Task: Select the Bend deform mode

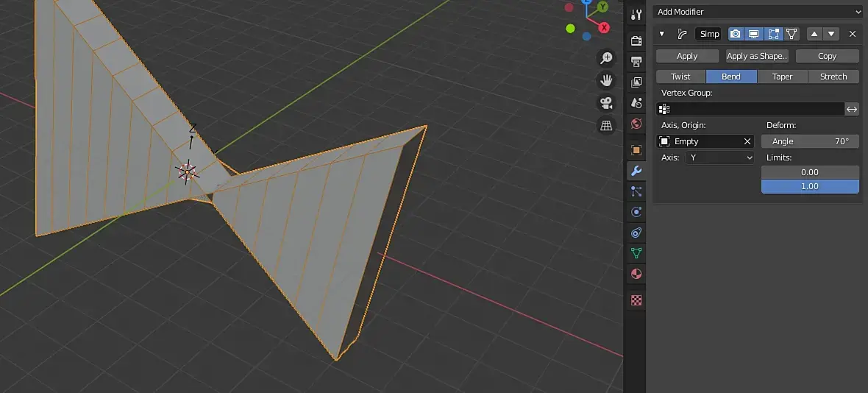Action: pos(731,77)
